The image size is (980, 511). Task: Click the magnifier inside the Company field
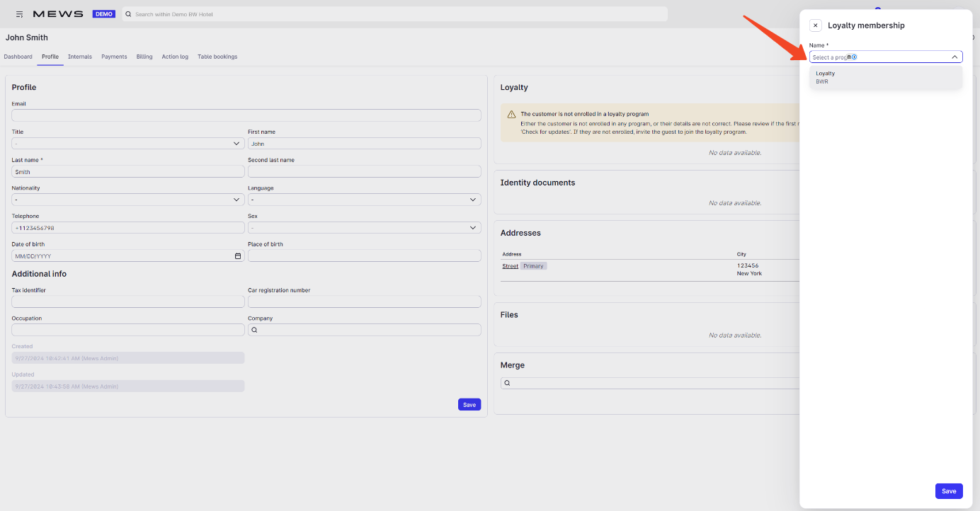254,329
